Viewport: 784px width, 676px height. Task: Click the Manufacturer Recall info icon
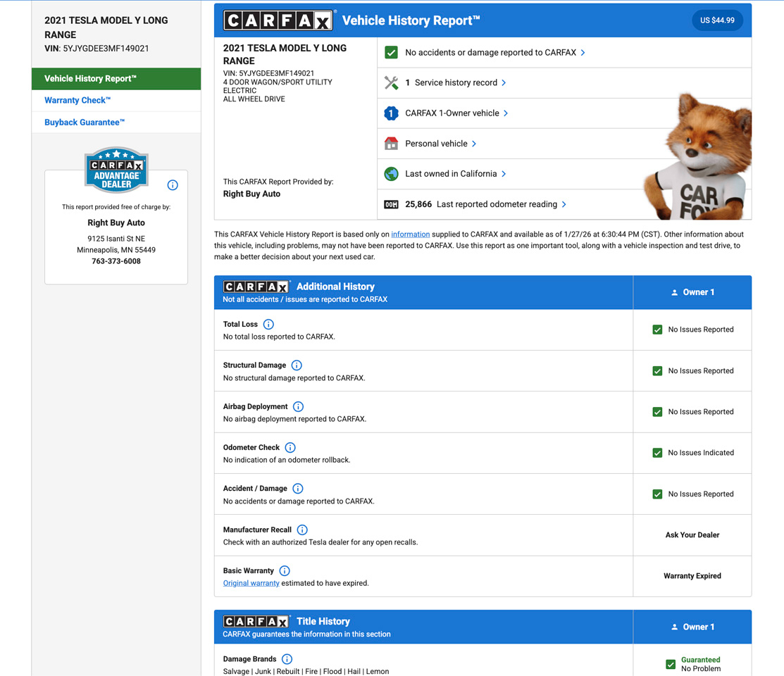tap(302, 530)
